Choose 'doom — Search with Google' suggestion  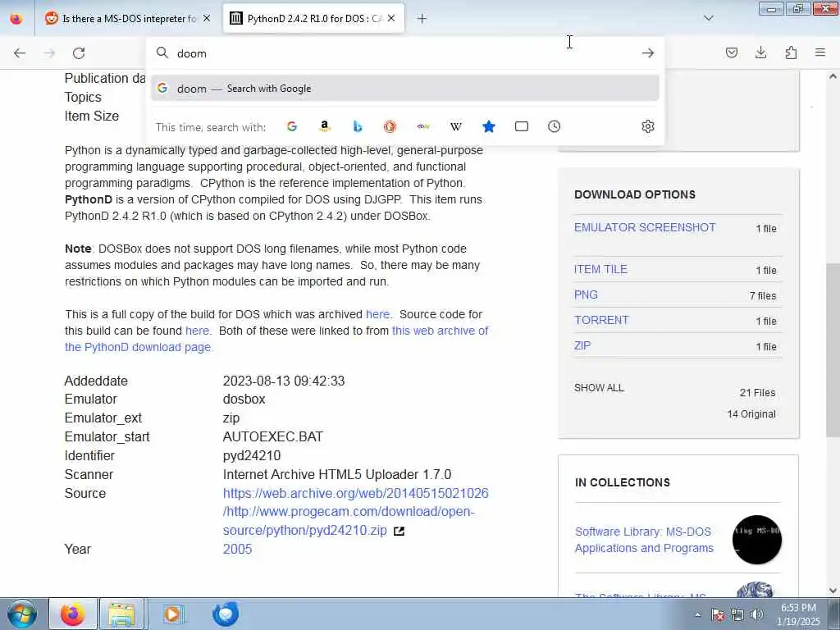point(404,89)
